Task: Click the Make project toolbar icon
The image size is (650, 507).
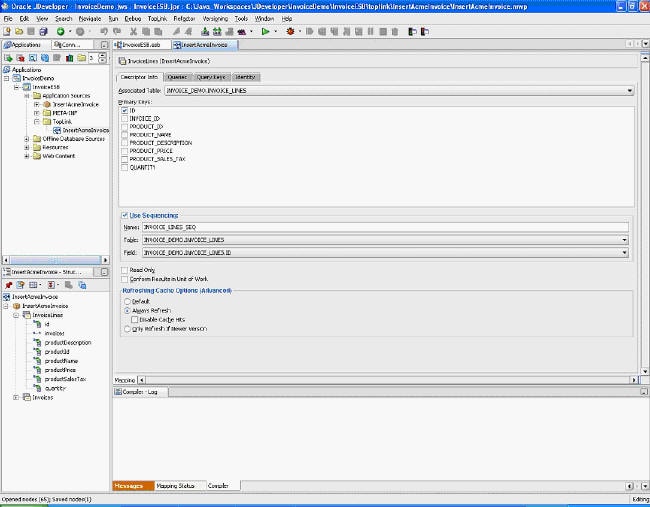Action: tap(205, 32)
